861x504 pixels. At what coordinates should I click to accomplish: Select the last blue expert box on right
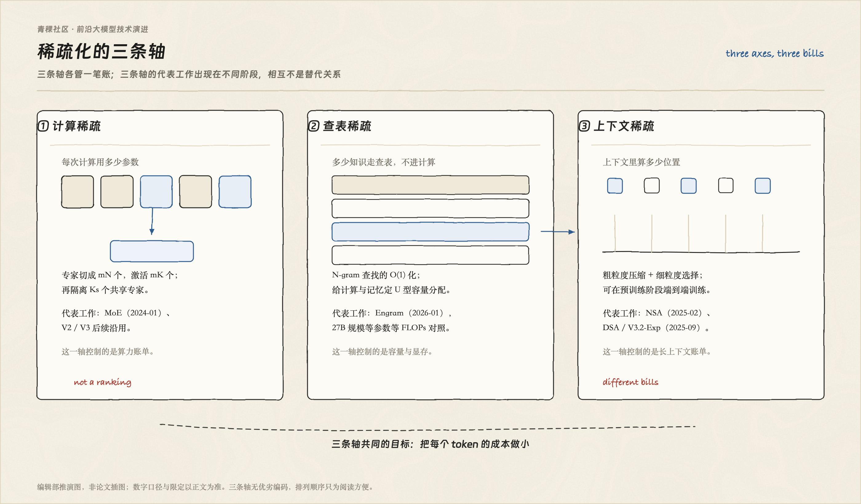[235, 191]
